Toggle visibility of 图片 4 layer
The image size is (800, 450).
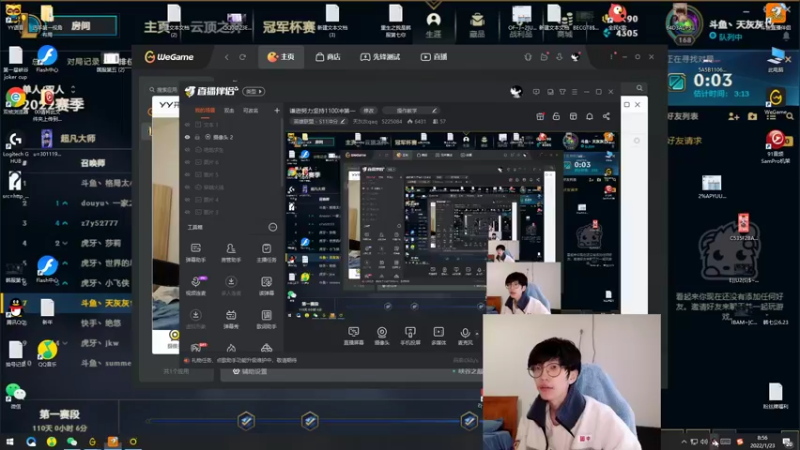pyautogui.click(x=187, y=199)
